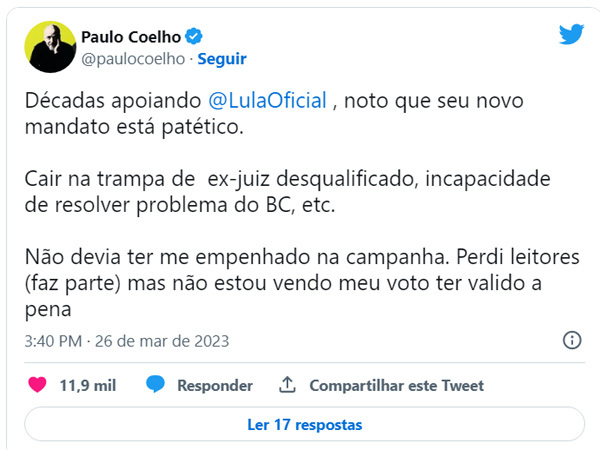Viewport: 600px width, 450px height.
Task: Click the 11,9 mil likes count
Action: [x=88, y=385]
